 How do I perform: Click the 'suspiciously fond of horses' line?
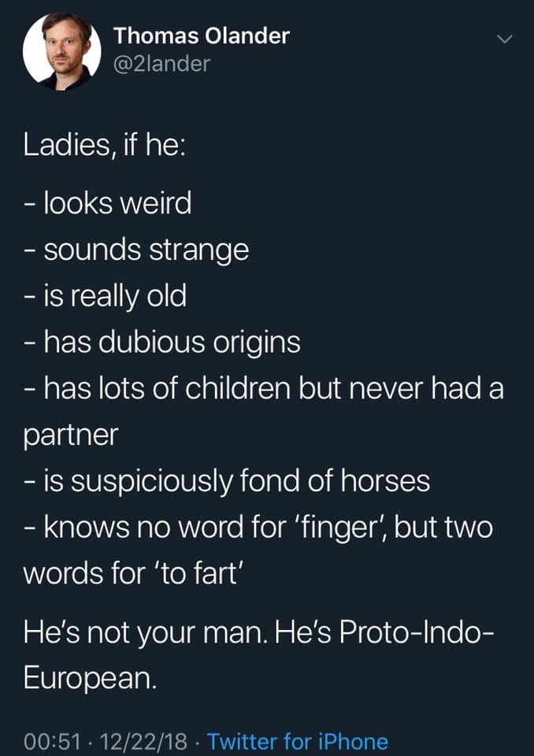click(x=225, y=480)
